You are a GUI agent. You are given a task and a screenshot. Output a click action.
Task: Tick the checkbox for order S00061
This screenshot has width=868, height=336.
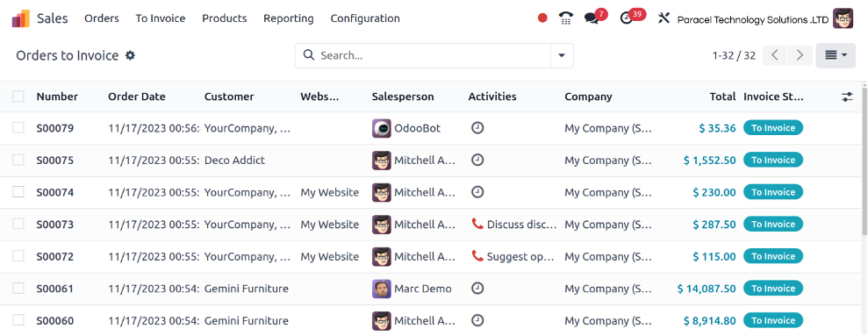coord(18,289)
